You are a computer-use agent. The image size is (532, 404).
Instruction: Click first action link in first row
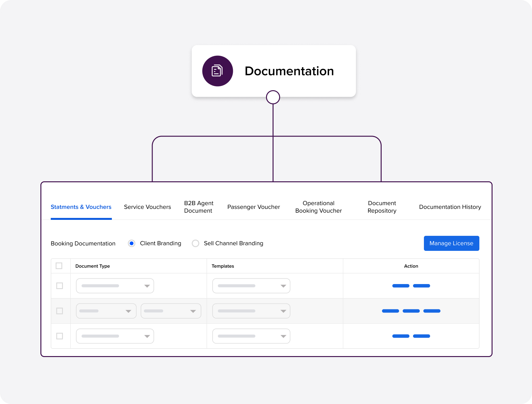401,286
